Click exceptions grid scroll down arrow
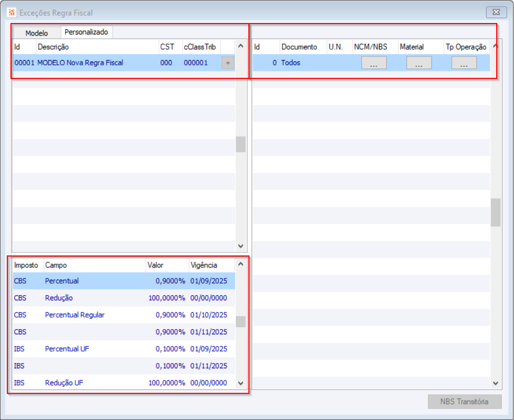 (495, 383)
